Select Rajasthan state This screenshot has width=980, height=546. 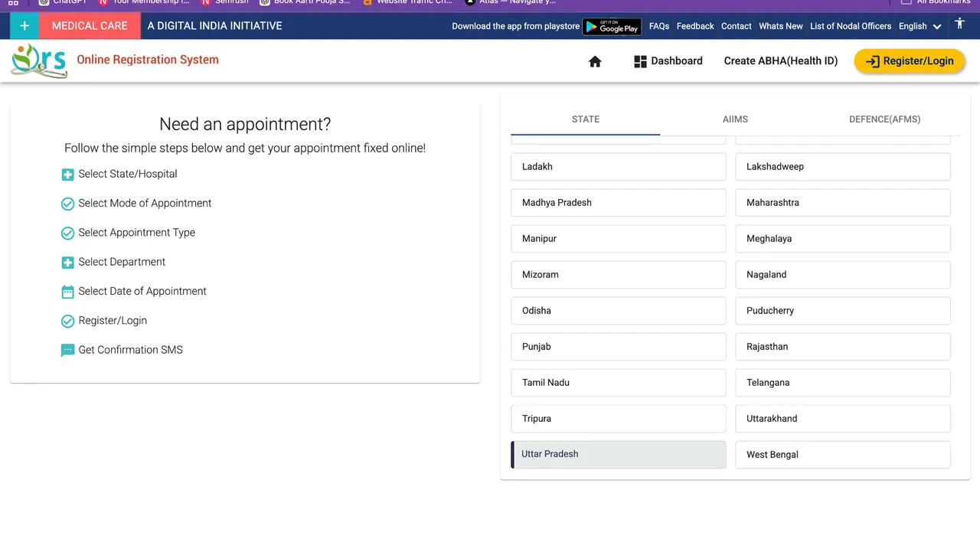843,347
